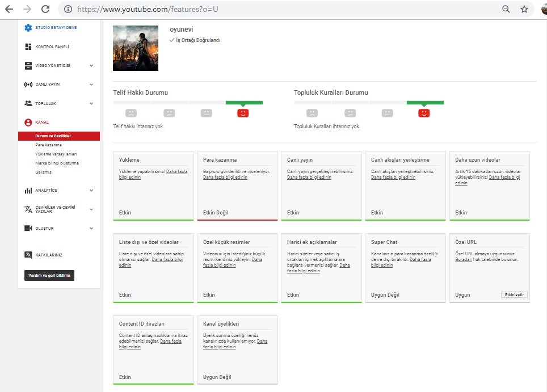Click Etkinleştir button on Özel URL card
Viewport: 547px width, 392px height.
514,295
